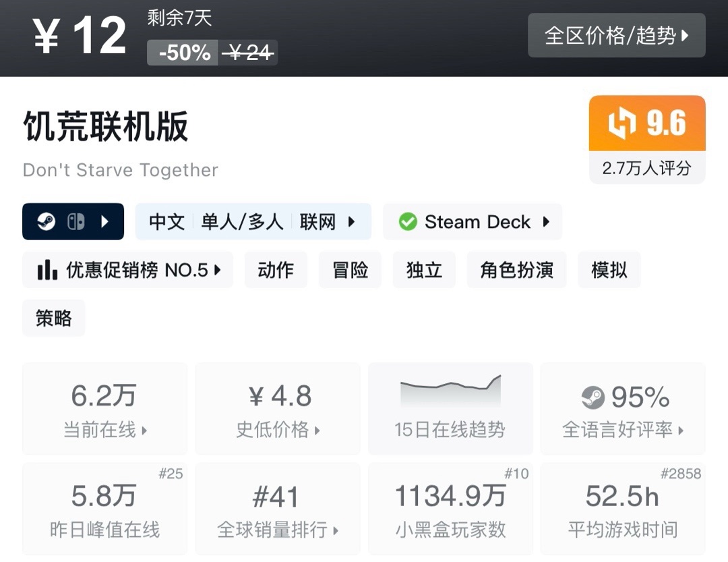Click the Steam platform icon
728x562 pixels.
[x=47, y=222]
